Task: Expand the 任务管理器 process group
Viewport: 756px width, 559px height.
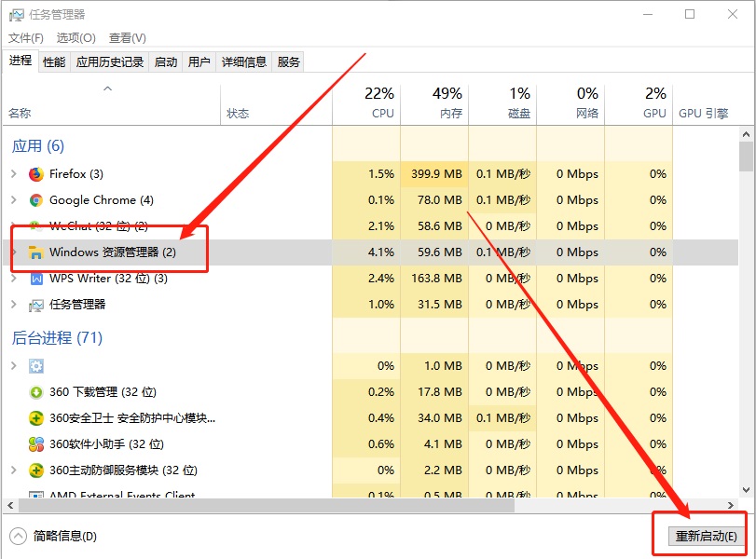Action: 14,304
